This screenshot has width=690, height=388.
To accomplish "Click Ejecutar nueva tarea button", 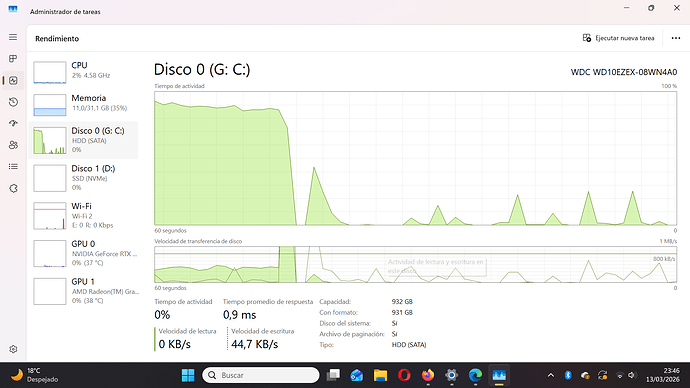I will 618,38.
